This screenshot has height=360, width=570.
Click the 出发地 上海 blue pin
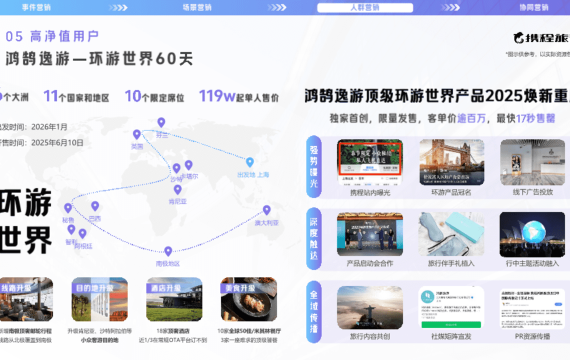click(250, 162)
